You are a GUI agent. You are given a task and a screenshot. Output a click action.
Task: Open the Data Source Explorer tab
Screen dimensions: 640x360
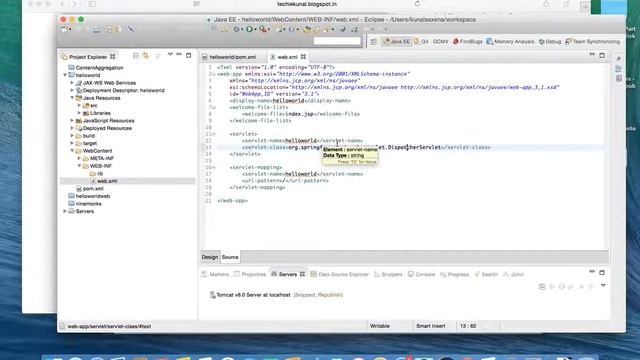340,274
